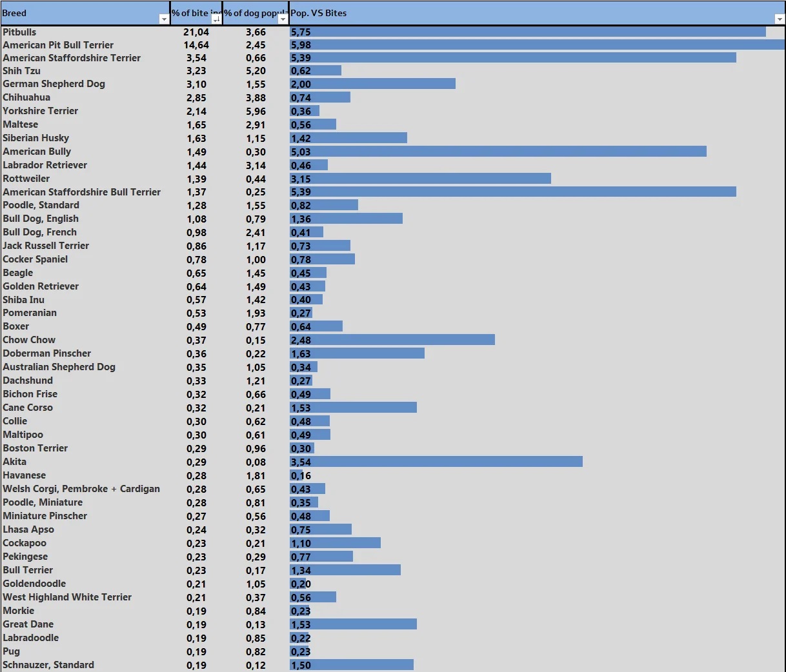This screenshot has height=672, width=786.
Task: Select population value 3,88 for Chihuahua
Action: coord(256,98)
